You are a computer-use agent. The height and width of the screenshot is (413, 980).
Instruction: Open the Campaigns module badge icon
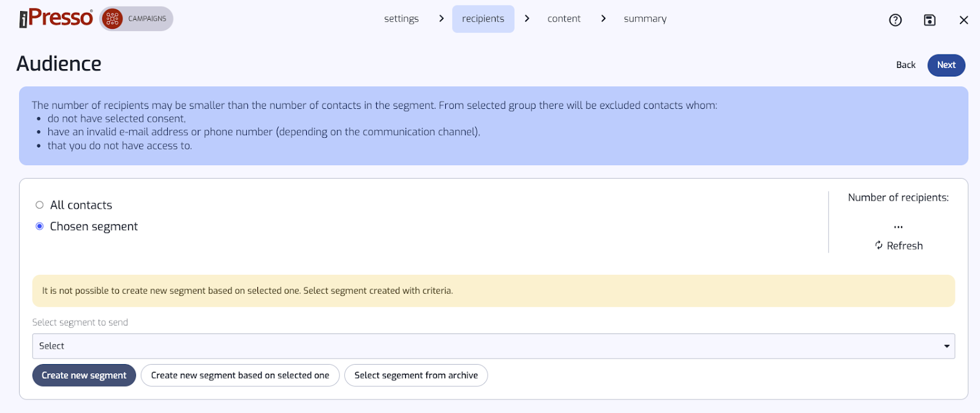click(113, 19)
